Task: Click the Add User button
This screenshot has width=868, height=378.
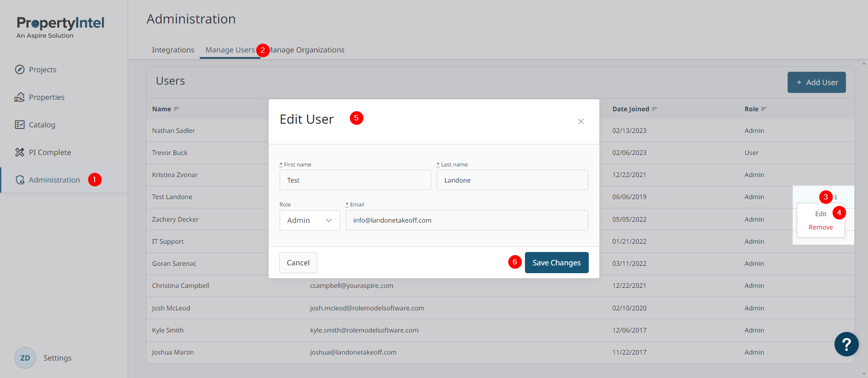Action: [x=817, y=82]
